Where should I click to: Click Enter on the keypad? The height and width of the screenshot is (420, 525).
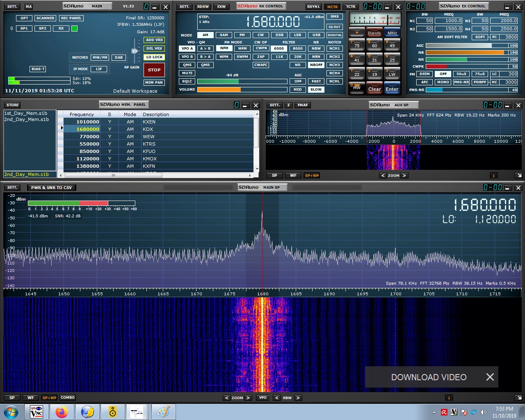pyautogui.click(x=392, y=89)
